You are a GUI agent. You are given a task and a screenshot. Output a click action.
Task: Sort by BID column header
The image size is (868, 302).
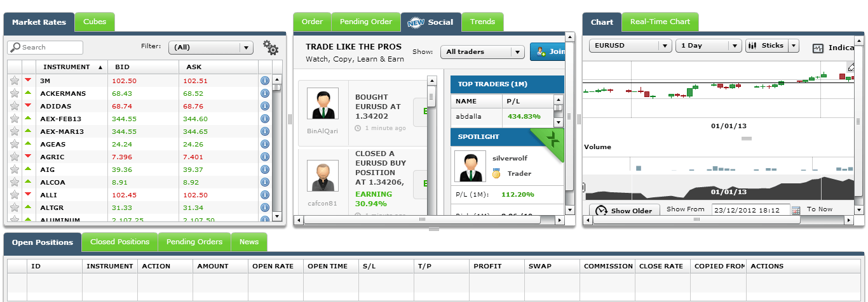point(143,67)
